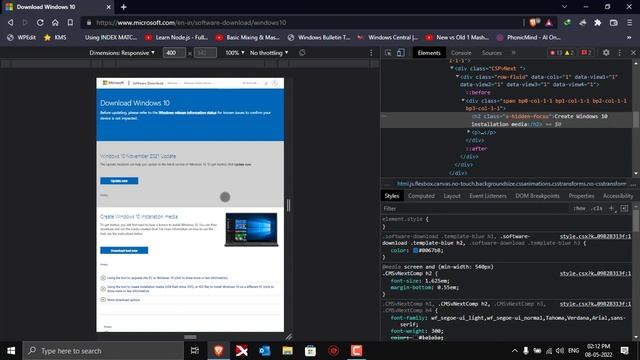Open style.csx link beside .CMSvNextComp h2

pyautogui.click(x=595, y=273)
